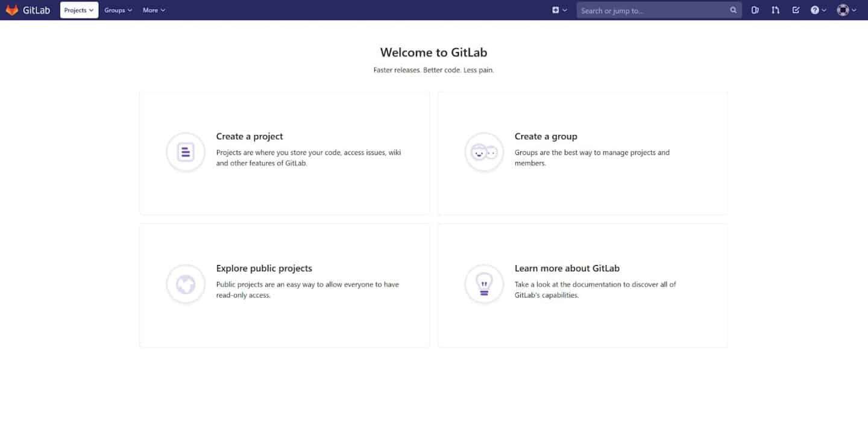Expand the More navigation menu
The height and width of the screenshot is (421, 868).
[154, 10]
